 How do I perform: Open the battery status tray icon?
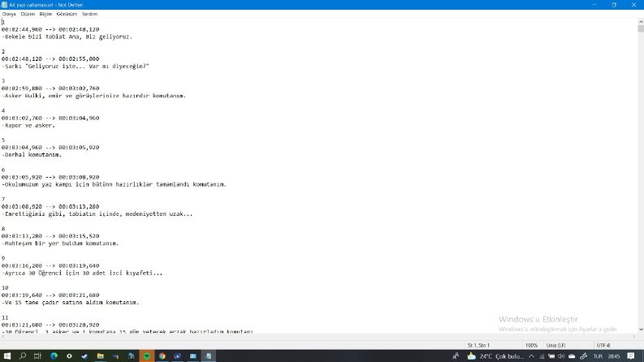[551, 356]
